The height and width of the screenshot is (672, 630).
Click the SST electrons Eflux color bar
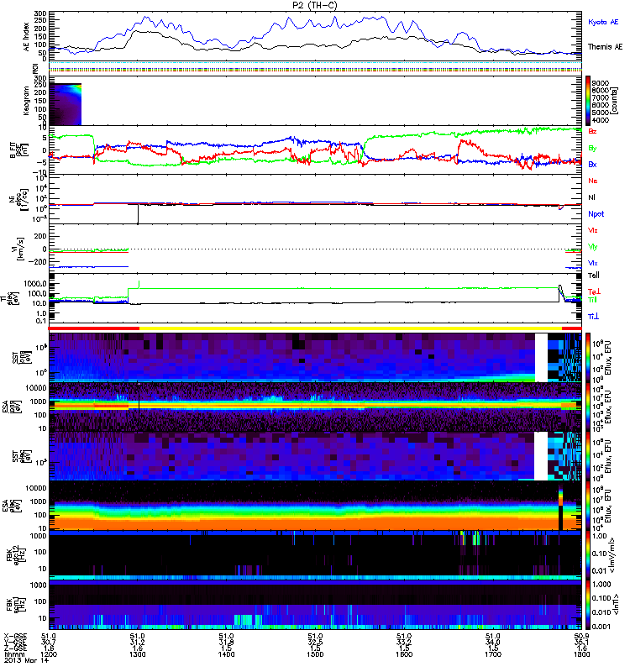pos(588,456)
